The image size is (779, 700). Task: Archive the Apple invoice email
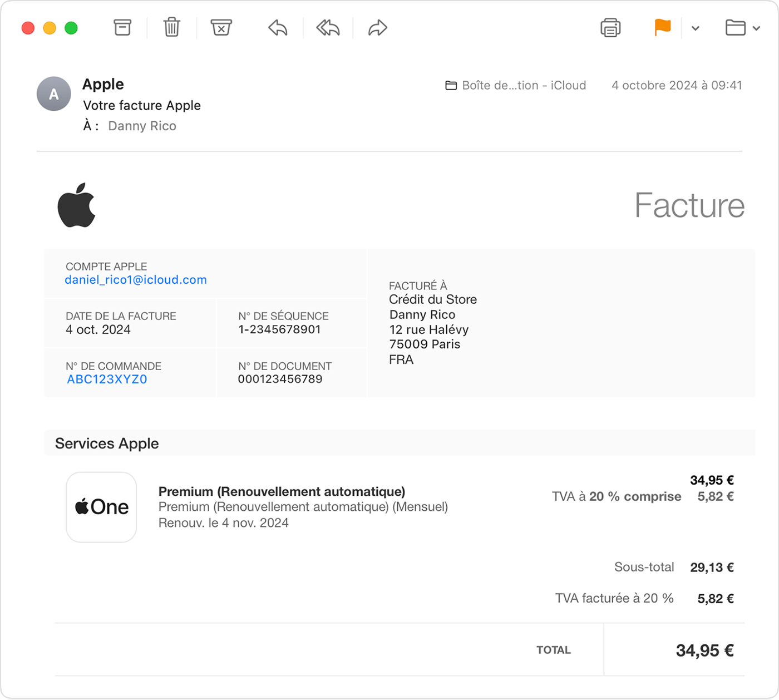122,27
